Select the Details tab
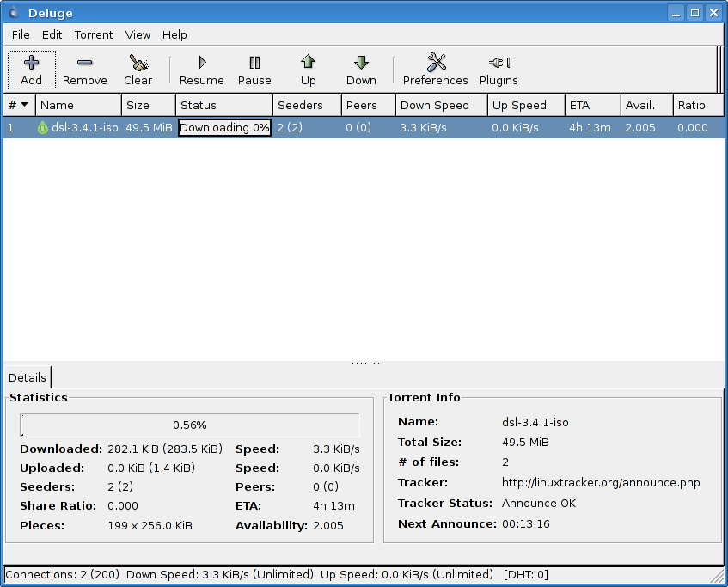The height and width of the screenshot is (587, 728). pyautogui.click(x=28, y=377)
